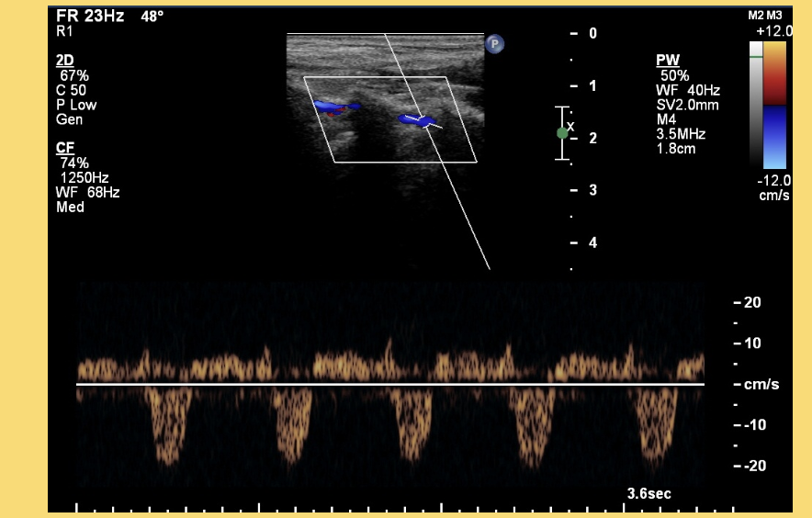Click the -12.0 cm/s color scale minimum
The image size is (812, 518).
pyautogui.click(x=774, y=187)
